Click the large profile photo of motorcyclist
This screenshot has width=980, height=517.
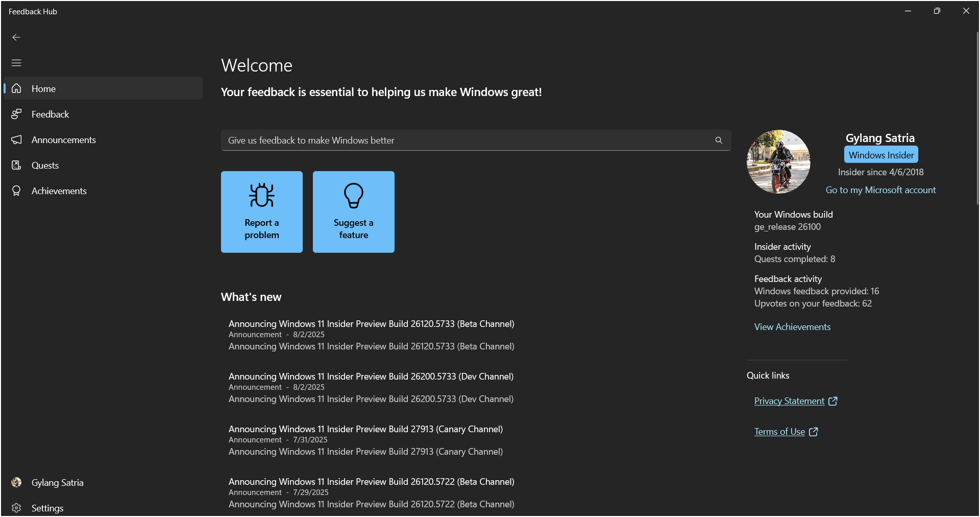(778, 161)
